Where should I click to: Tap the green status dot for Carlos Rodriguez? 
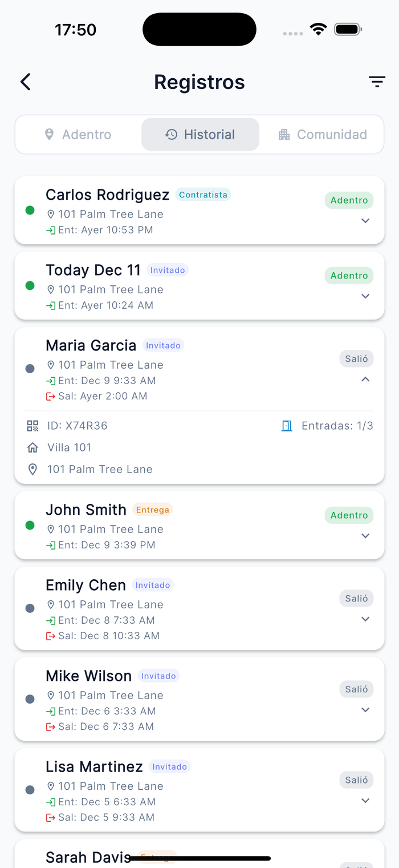[30, 210]
